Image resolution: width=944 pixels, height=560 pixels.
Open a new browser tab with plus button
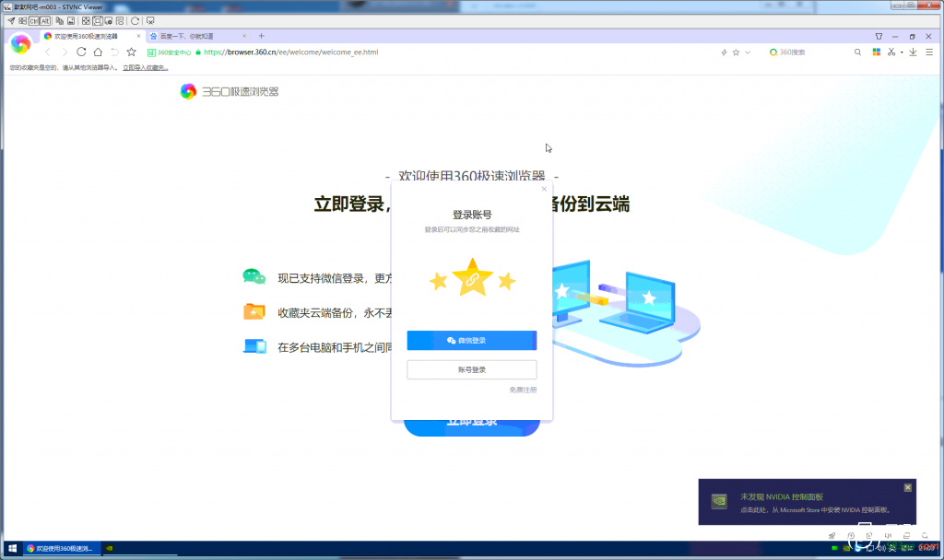point(261,36)
